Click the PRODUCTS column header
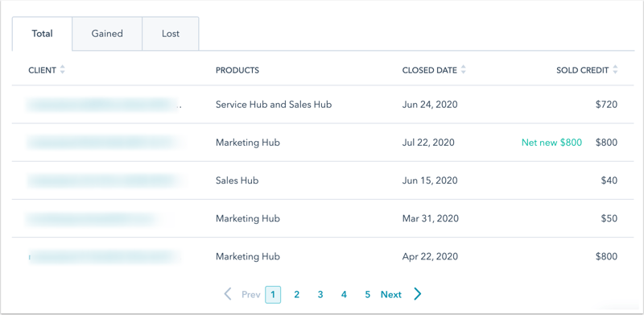Image resolution: width=644 pixels, height=315 pixels. coord(237,70)
